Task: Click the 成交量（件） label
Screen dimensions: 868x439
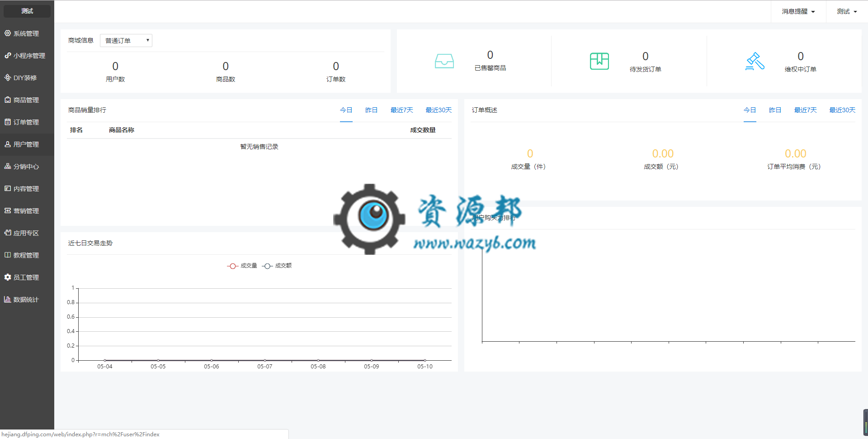Action: tap(528, 167)
